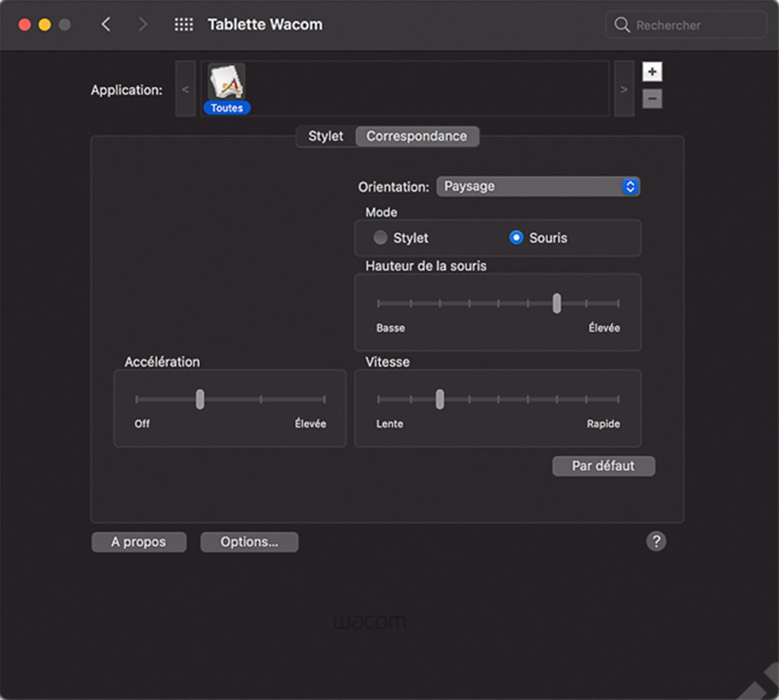The height and width of the screenshot is (700, 779).
Task: Remove application with the minus button
Action: (x=652, y=99)
